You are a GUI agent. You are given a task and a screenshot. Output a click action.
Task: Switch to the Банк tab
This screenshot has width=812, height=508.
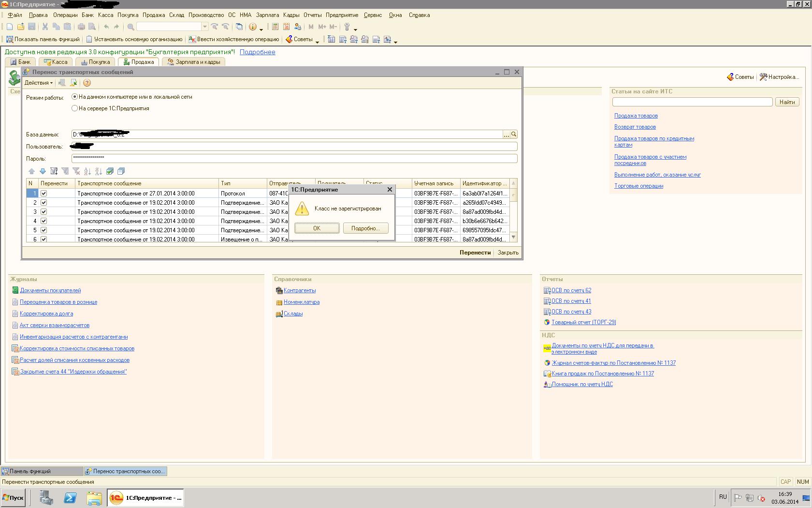click(20, 62)
